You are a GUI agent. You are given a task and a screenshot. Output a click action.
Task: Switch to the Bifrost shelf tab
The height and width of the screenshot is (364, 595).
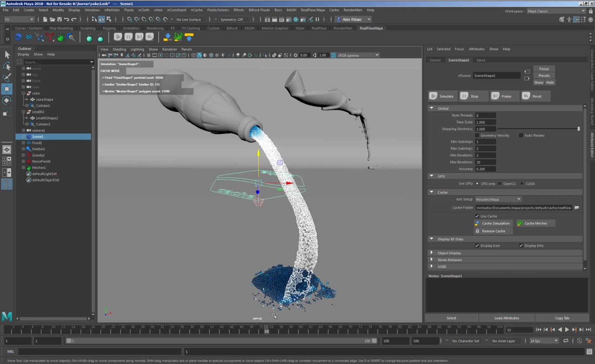(x=231, y=28)
